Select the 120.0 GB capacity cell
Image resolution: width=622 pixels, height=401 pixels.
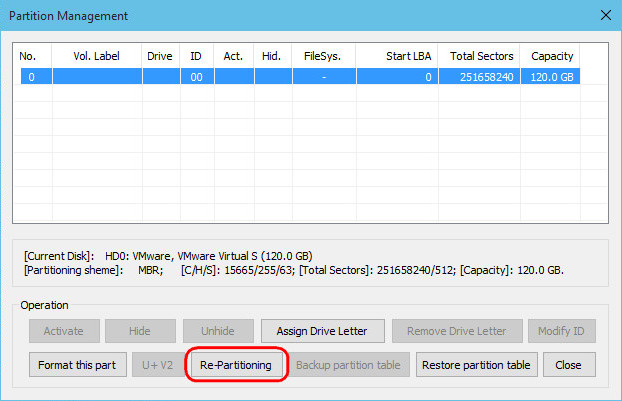550,77
